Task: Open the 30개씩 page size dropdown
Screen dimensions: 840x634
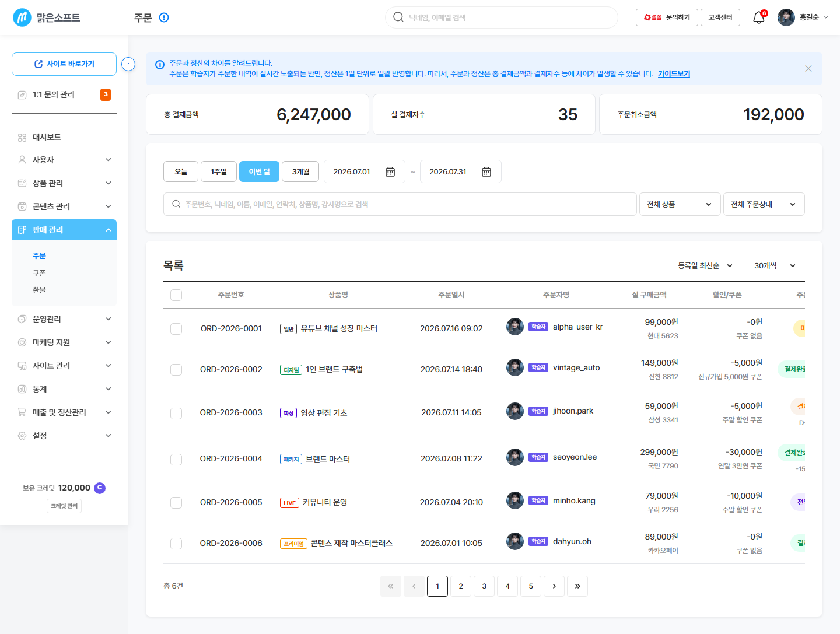Action: pos(775,265)
